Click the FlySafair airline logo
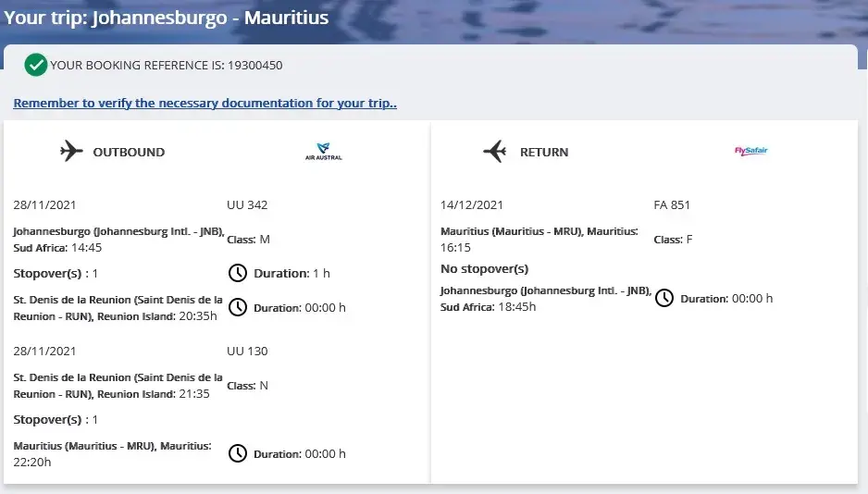Image resolution: width=868 pixels, height=494 pixels. pos(750,151)
